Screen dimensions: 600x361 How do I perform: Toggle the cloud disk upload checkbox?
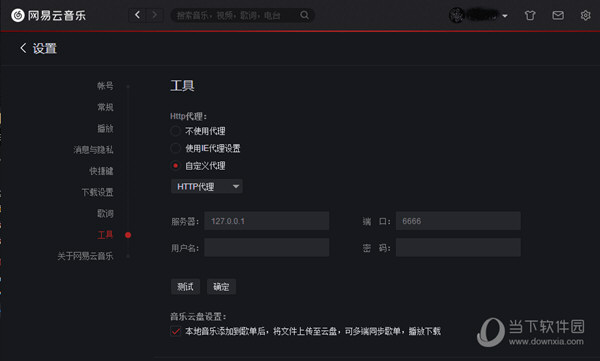pyautogui.click(x=176, y=331)
